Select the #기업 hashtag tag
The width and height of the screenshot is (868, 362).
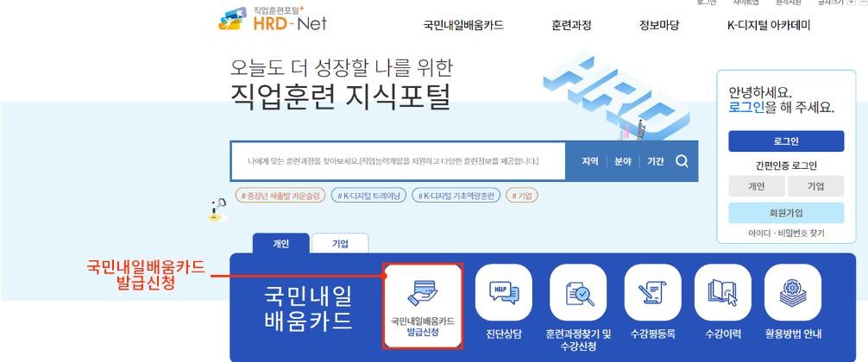pyautogui.click(x=522, y=196)
